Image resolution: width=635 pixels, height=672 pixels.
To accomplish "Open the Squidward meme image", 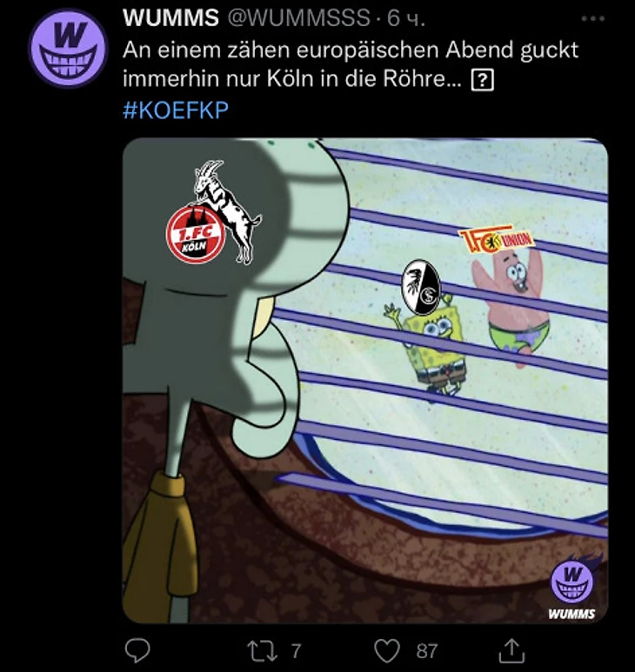I will pos(365,381).
